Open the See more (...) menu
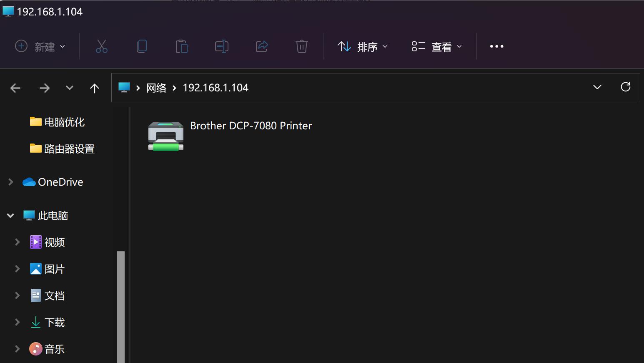The image size is (644, 363). point(496,46)
